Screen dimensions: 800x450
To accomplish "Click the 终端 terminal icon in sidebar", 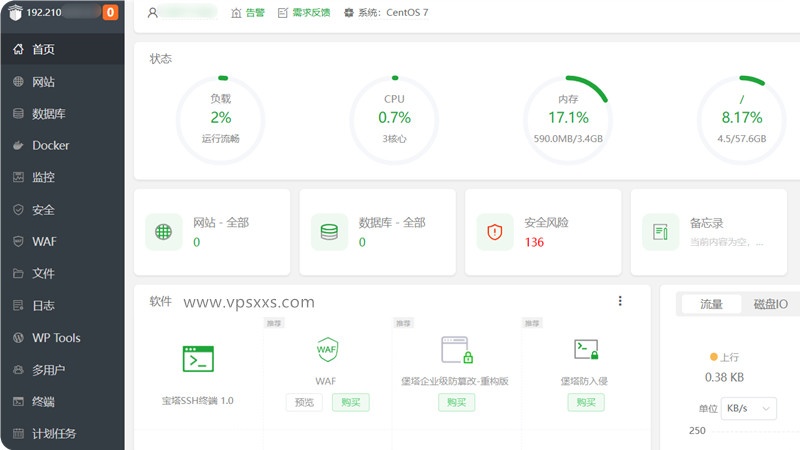I will click(18, 402).
